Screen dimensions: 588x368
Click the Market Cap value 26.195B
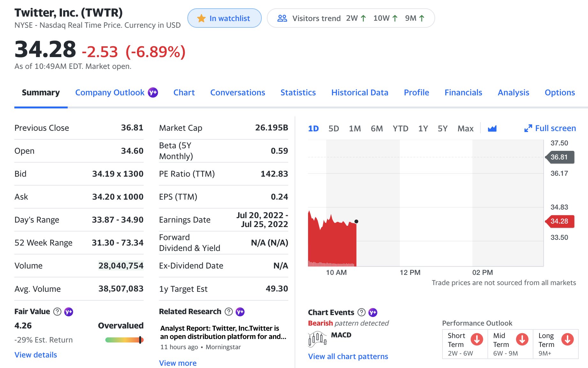pos(272,128)
